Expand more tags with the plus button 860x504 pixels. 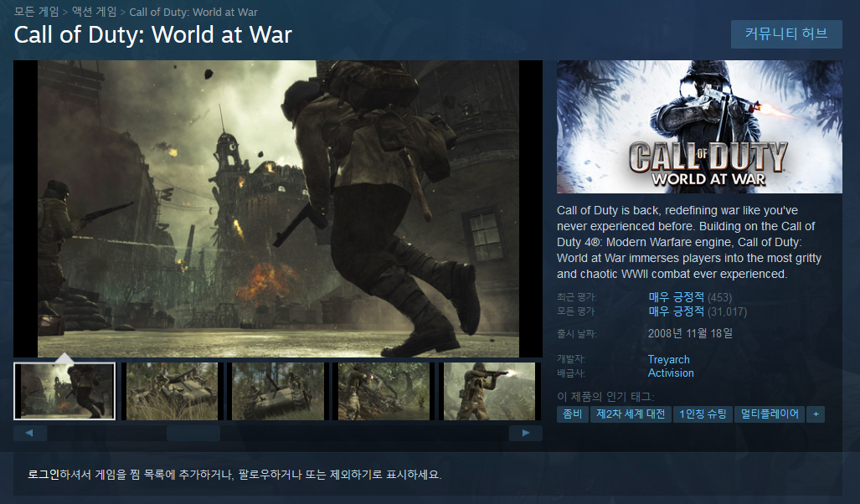click(816, 414)
